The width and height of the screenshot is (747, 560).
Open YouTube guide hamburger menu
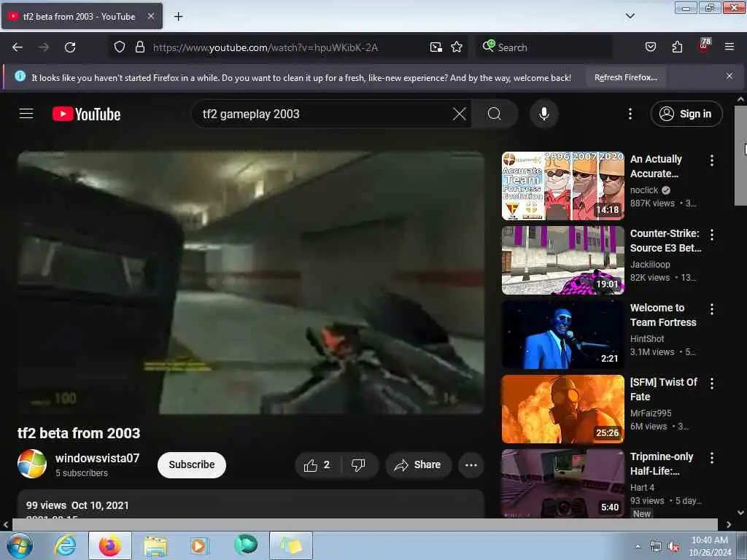click(26, 114)
